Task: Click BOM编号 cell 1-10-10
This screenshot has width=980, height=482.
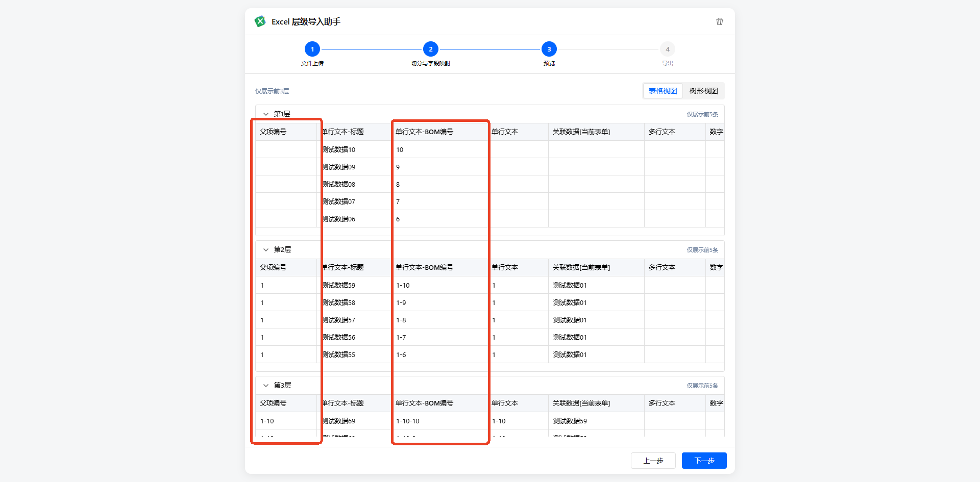Action: click(439, 421)
